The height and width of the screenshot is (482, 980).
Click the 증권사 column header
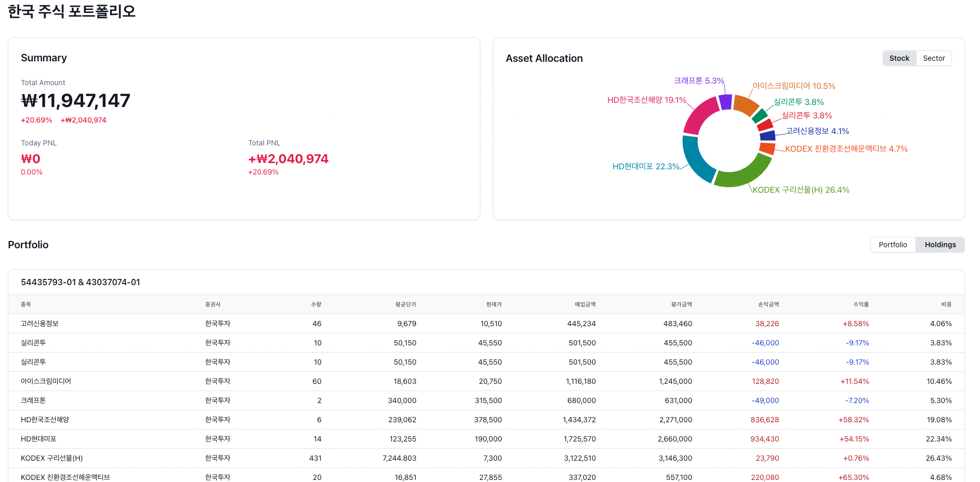[213, 304]
